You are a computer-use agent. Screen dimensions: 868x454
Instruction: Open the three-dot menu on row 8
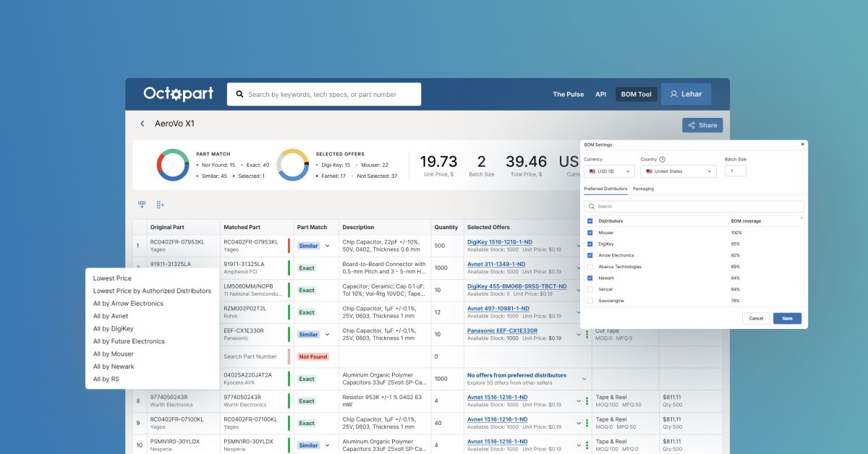click(587, 401)
